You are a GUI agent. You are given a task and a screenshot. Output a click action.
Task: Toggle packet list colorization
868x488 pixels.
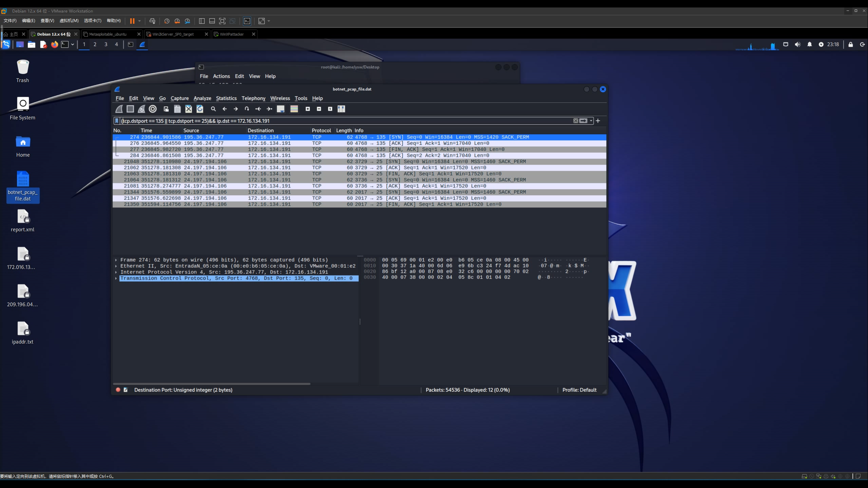point(294,109)
